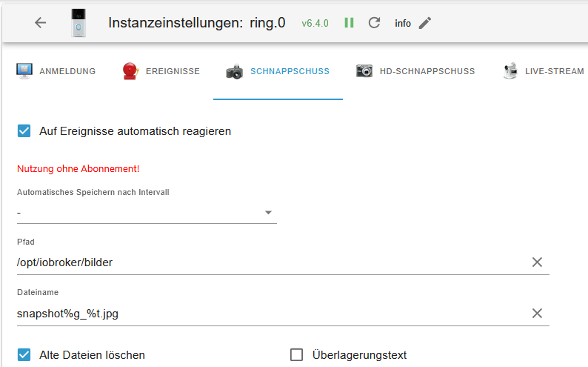Click the pencil edit icon beside info

pos(425,23)
